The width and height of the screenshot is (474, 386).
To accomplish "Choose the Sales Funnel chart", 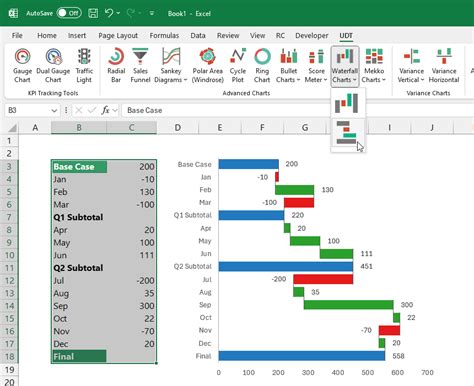I will tap(140, 66).
